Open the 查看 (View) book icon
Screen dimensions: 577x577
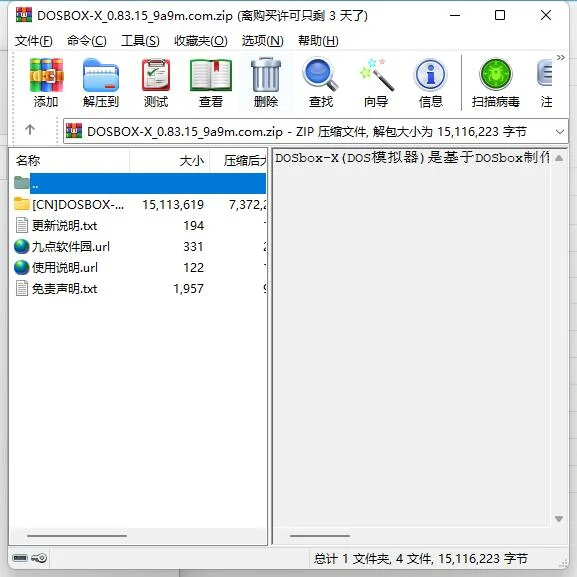(211, 82)
